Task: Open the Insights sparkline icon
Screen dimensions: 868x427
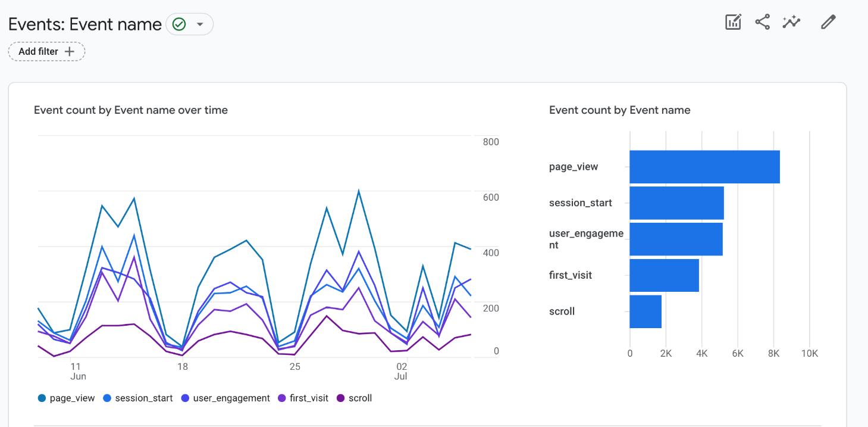Action: coord(791,23)
